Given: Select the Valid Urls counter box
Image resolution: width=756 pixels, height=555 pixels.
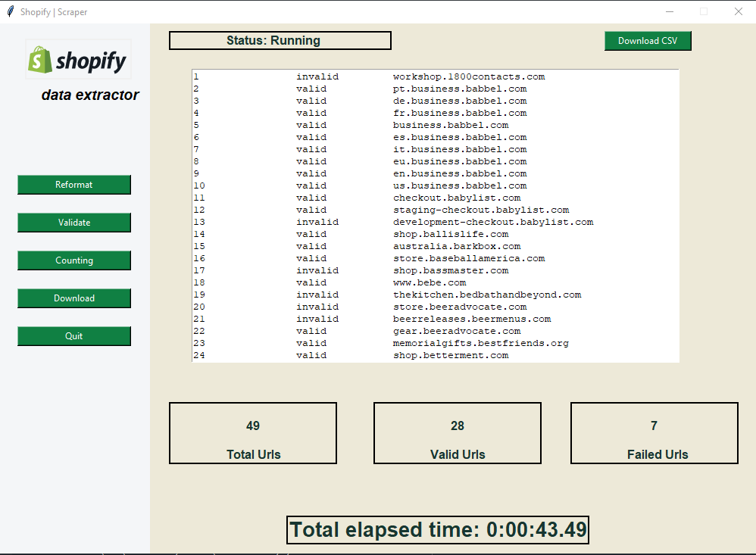Looking at the screenshot, I should [457, 433].
